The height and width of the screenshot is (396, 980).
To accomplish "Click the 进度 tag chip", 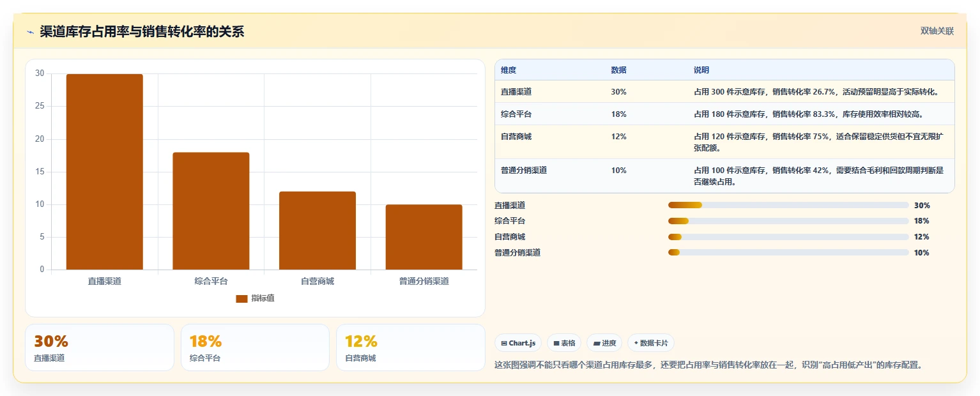I will (x=604, y=343).
